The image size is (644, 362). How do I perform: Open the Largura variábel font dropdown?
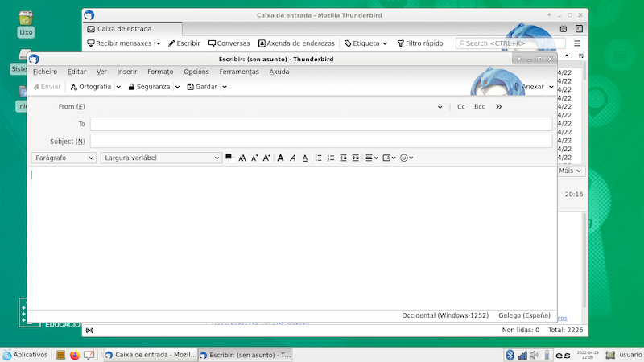pos(162,158)
